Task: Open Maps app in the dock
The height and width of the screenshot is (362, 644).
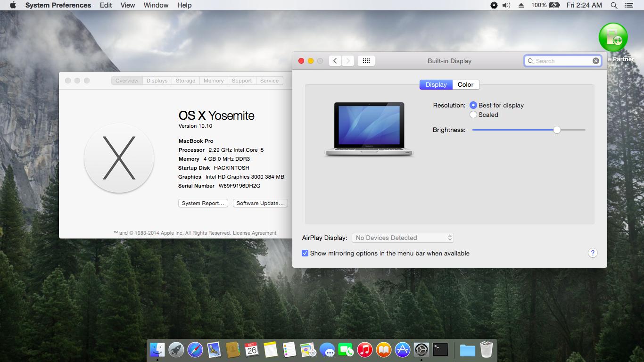Action: [308, 350]
